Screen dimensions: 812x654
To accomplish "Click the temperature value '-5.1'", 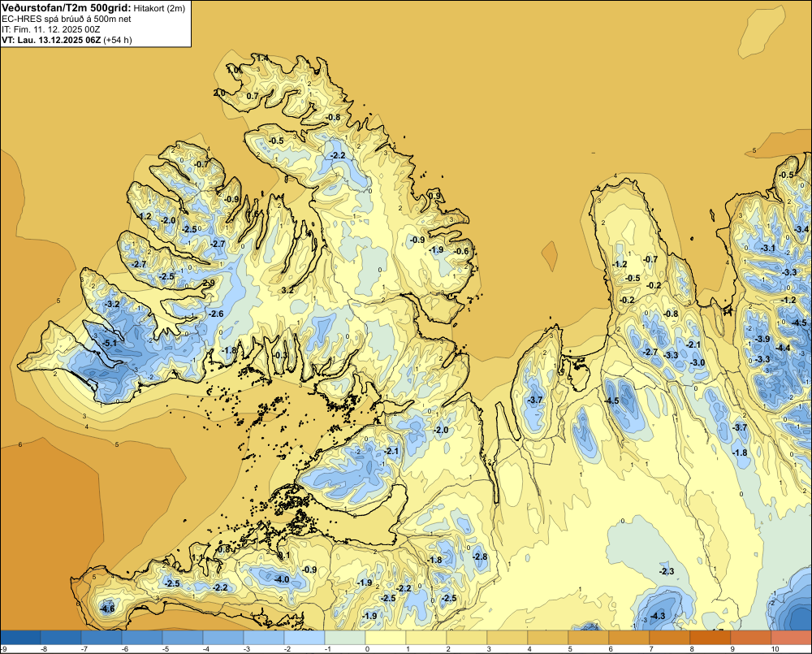I will [110, 343].
